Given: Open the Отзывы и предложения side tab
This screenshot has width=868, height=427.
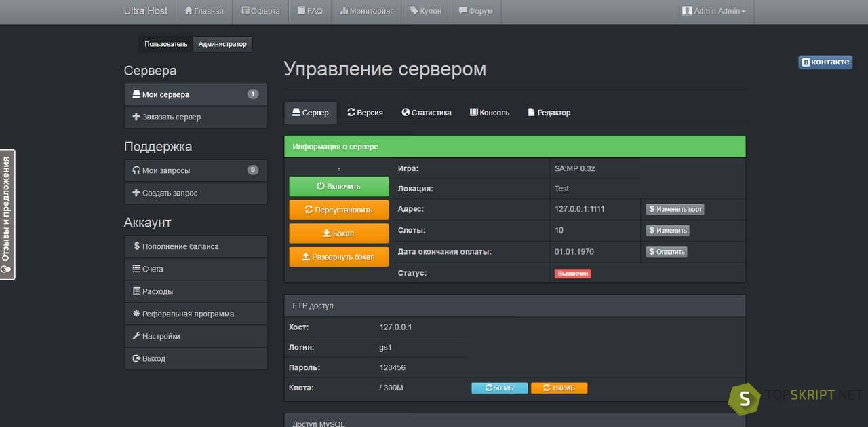Looking at the screenshot, I should click(7, 214).
